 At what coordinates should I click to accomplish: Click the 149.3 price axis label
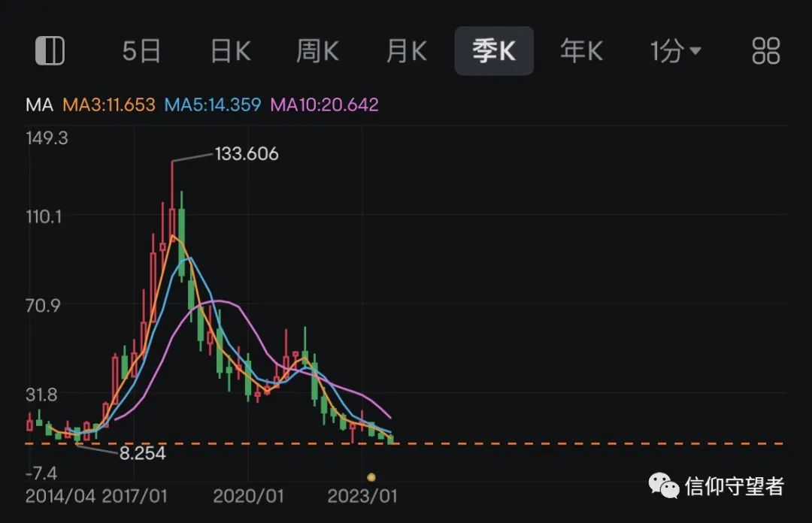click(47, 138)
